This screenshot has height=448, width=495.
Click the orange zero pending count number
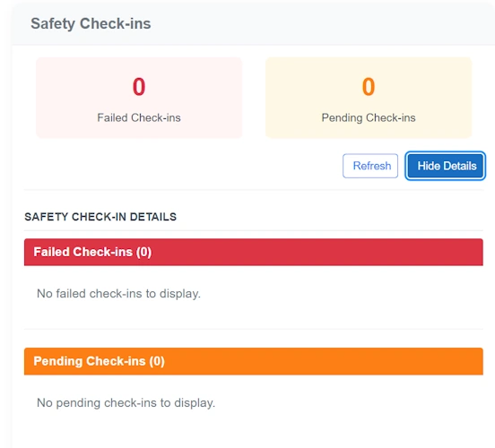(x=369, y=87)
